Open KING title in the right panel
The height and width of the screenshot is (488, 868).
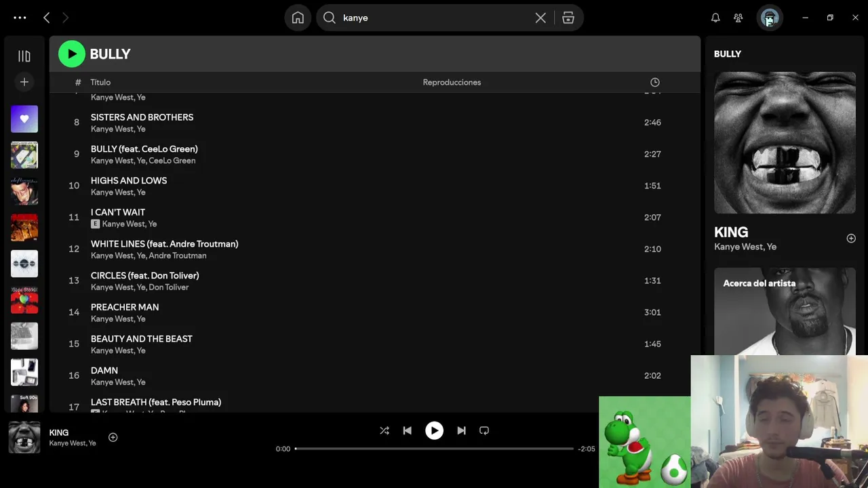click(x=731, y=232)
